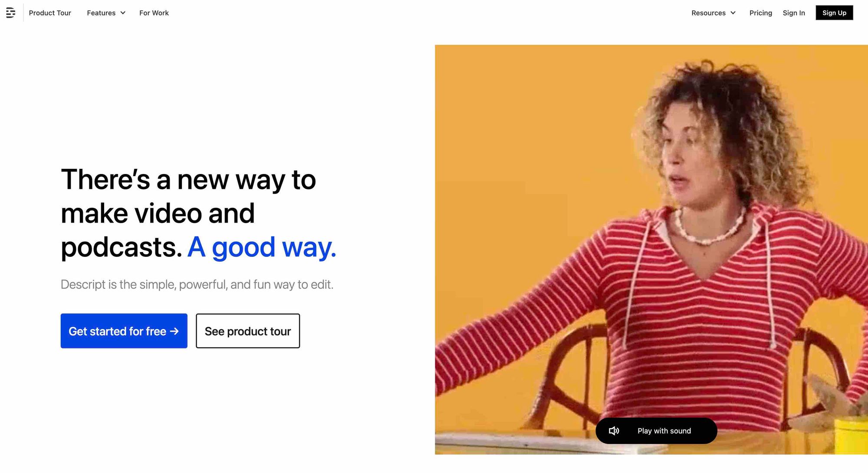Enable Play with sound on video
Image resolution: width=868 pixels, height=473 pixels.
[x=656, y=431]
